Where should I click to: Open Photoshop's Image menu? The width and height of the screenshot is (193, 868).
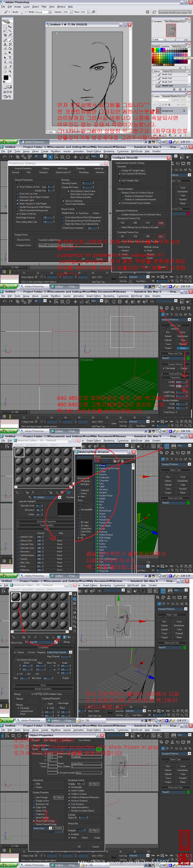tap(17, 6)
